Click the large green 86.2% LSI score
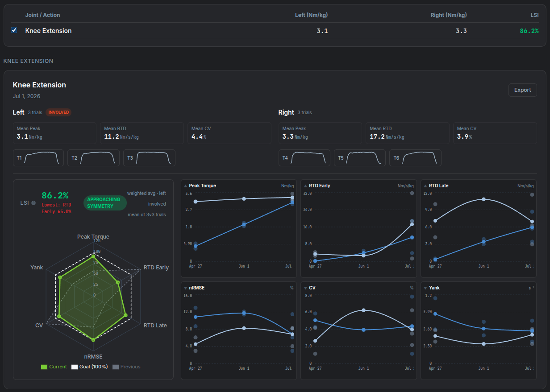This screenshot has width=550, height=392. coord(55,195)
